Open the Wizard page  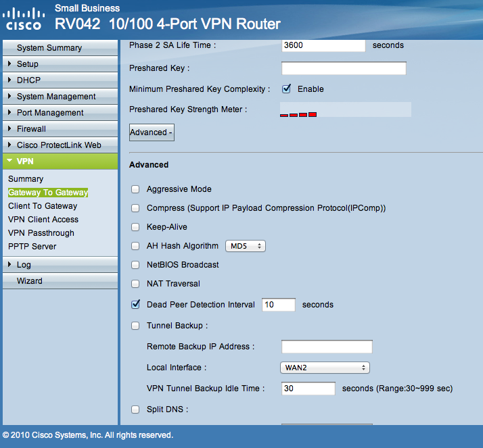tap(60, 281)
